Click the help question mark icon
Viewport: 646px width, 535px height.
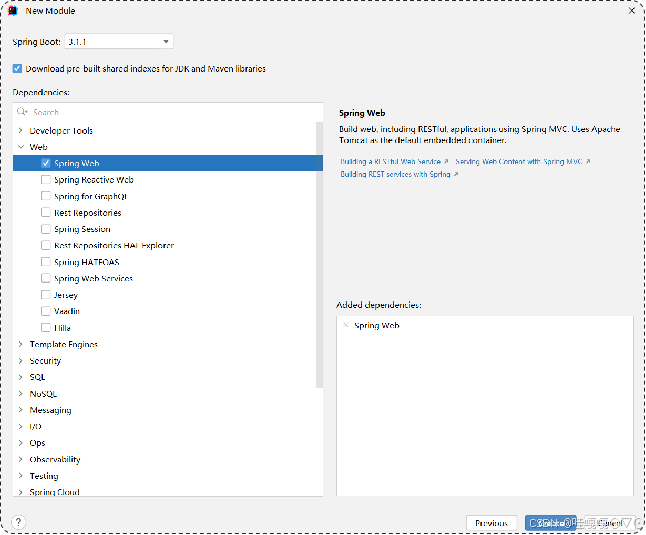(18, 522)
